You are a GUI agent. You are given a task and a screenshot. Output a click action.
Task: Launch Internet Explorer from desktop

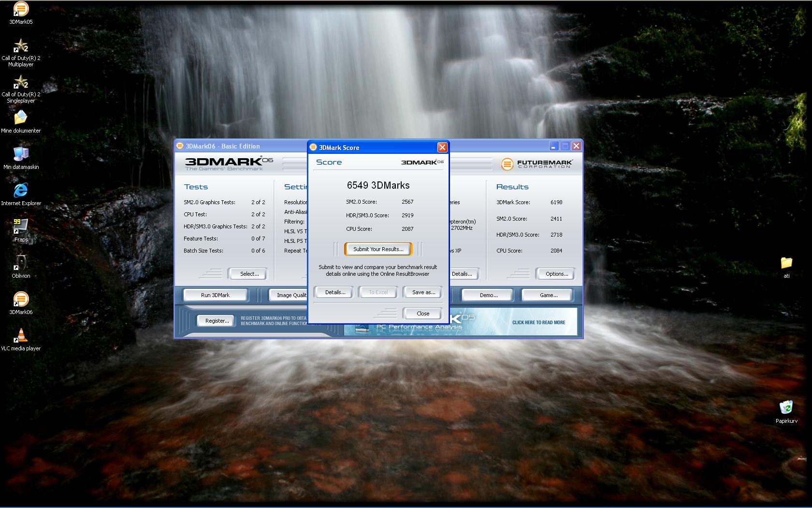21,194
